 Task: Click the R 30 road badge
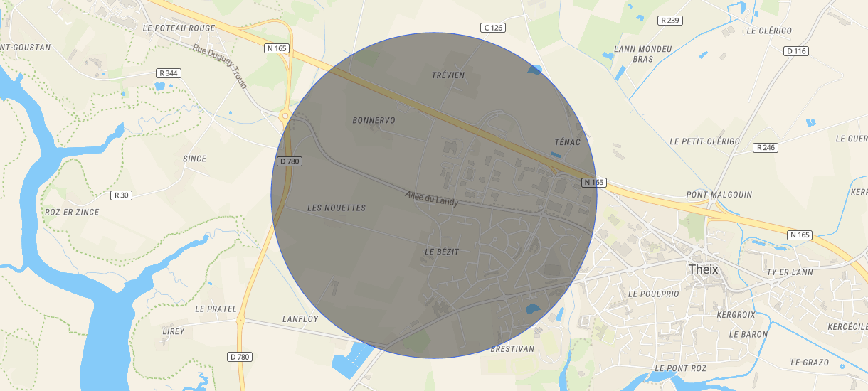122,195
